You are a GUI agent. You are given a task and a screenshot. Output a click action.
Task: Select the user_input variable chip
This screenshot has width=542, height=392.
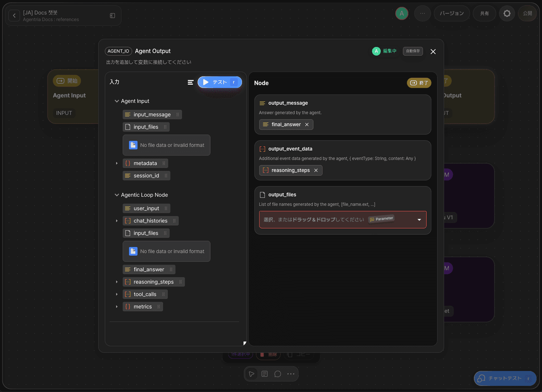click(146, 208)
